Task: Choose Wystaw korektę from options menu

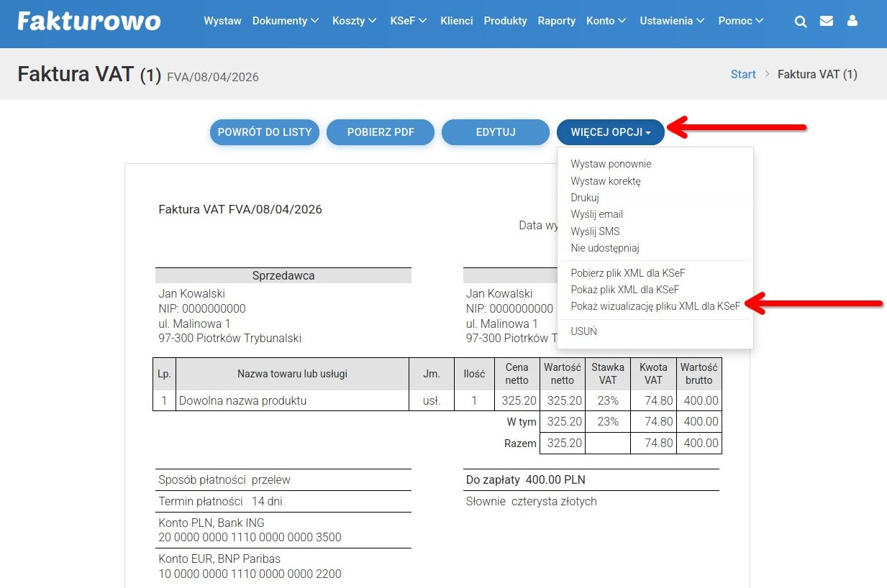Action: (605, 181)
